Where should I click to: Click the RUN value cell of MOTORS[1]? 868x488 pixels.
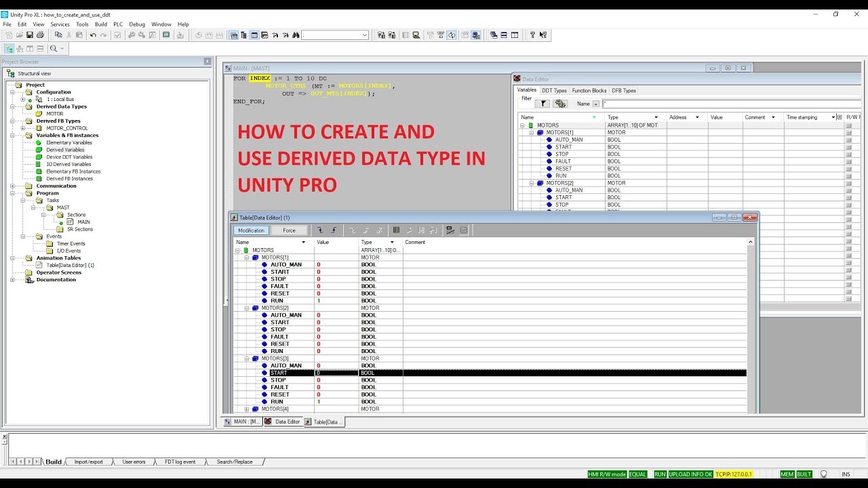click(336, 300)
